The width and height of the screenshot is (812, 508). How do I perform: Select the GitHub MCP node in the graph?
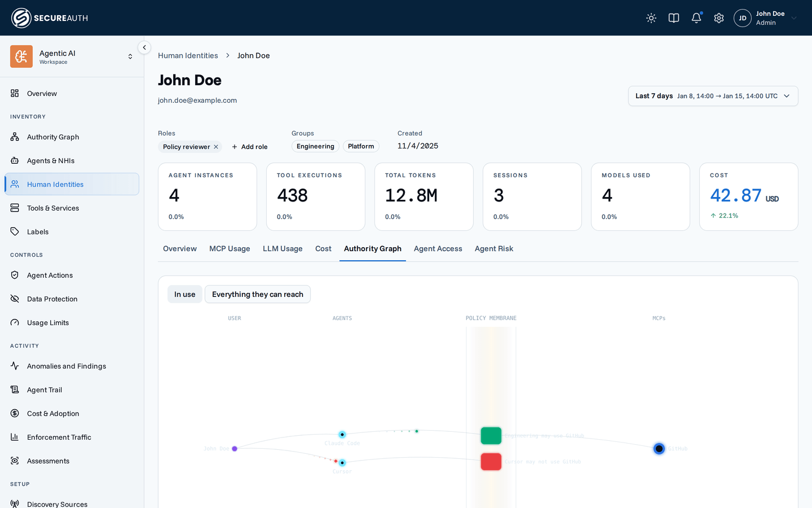659,449
